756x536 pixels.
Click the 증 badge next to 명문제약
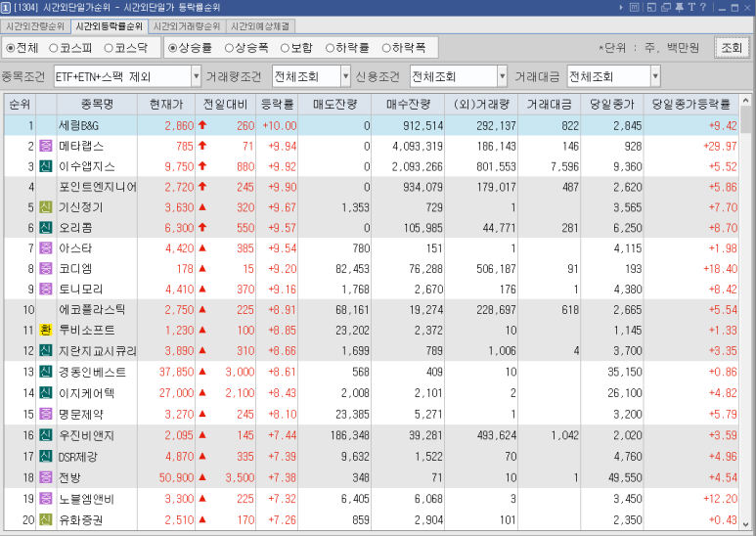[x=46, y=414]
